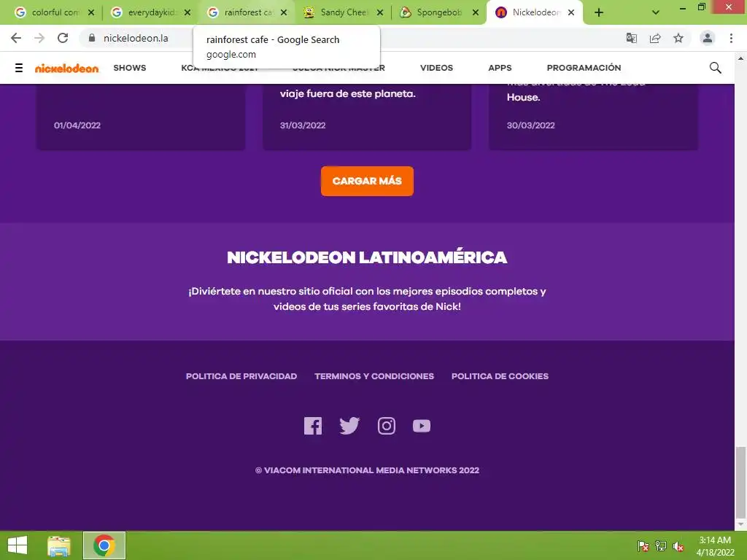The width and height of the screenshot is (747, 560).
Task: Open new browser tab
Action: tap(599, 12)
